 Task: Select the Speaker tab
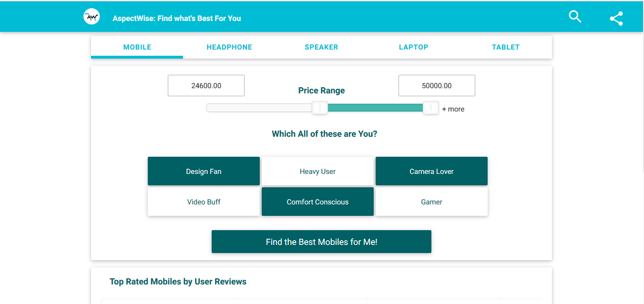[x=321, y=47]
